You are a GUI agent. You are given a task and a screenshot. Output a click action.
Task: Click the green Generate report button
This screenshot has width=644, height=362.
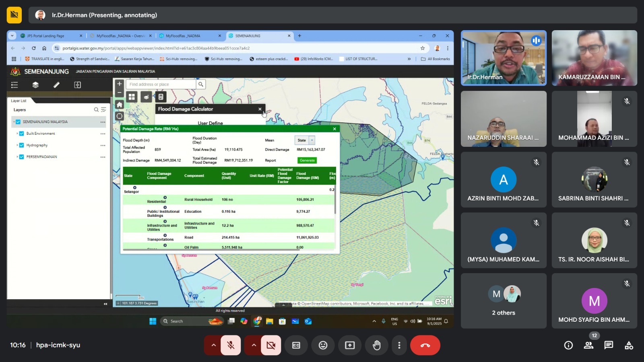307,160
